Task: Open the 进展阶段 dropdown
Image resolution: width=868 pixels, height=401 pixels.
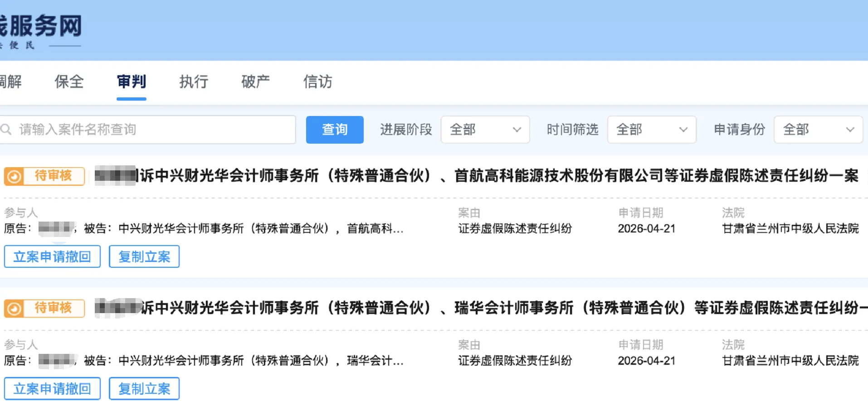Action: [485, 130]
